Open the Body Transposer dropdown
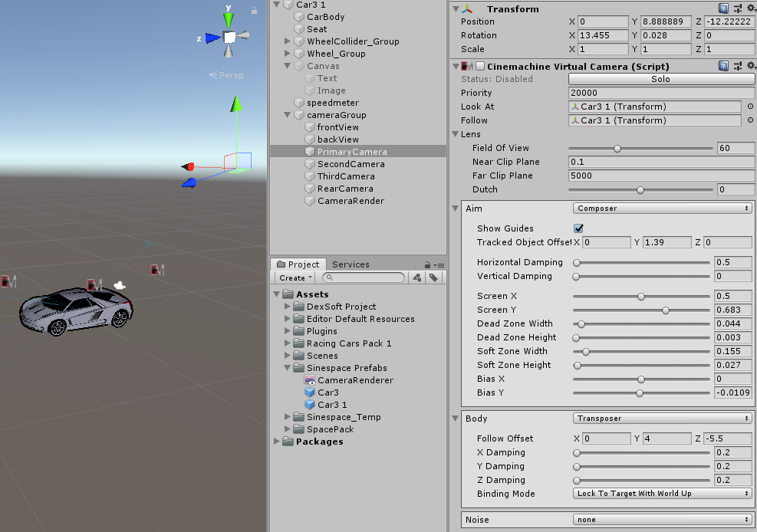The image size is (757, 532). click(661, 419)
